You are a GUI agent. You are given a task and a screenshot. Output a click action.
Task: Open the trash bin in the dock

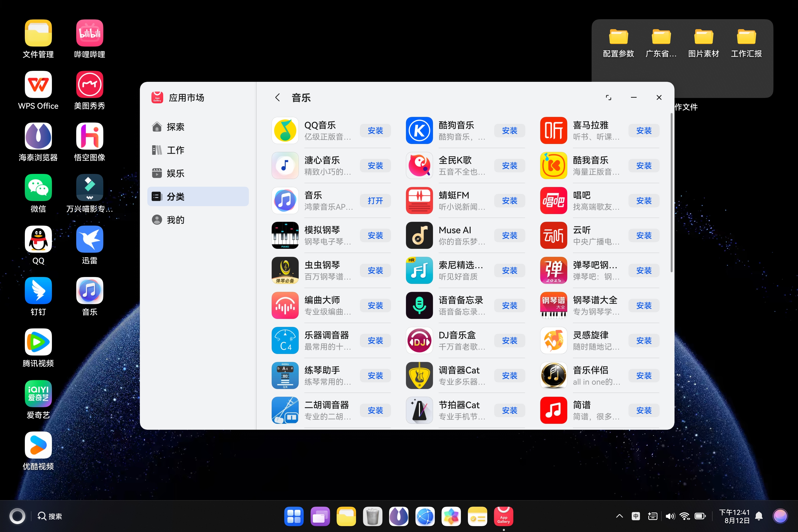373,516
